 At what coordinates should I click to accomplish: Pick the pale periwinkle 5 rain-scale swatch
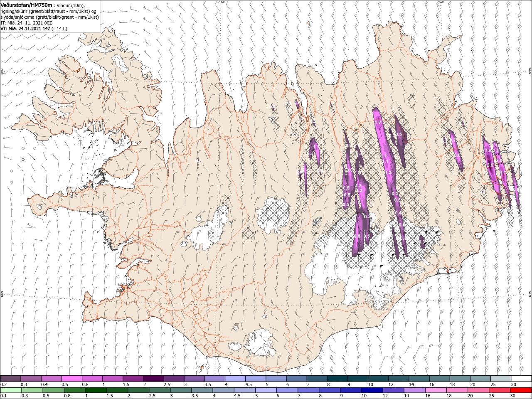[266, 390]
